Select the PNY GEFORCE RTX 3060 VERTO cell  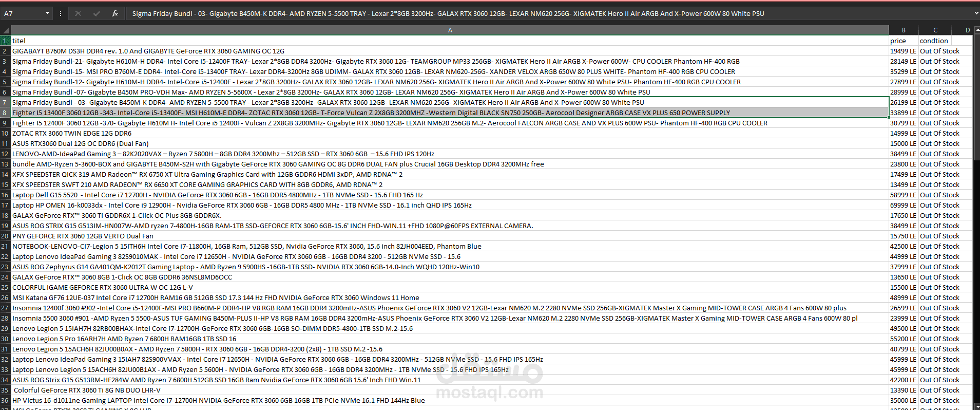[x=450, y=236]
